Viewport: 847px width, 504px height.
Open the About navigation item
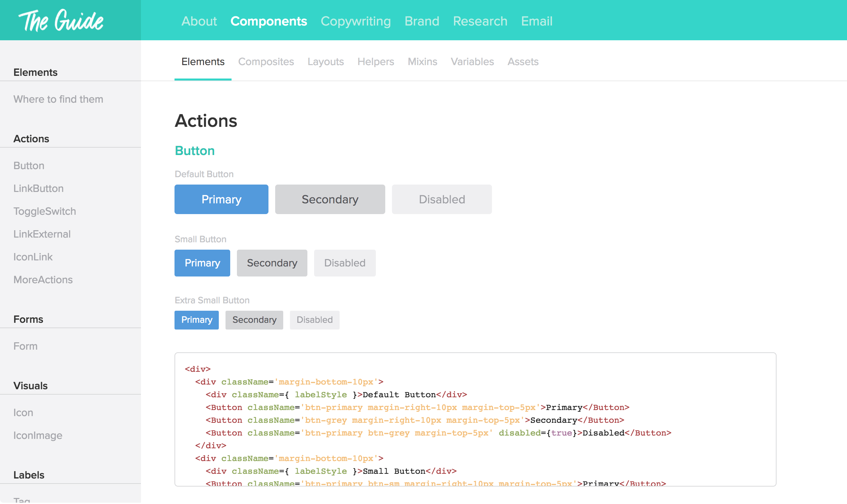(199, 21)
